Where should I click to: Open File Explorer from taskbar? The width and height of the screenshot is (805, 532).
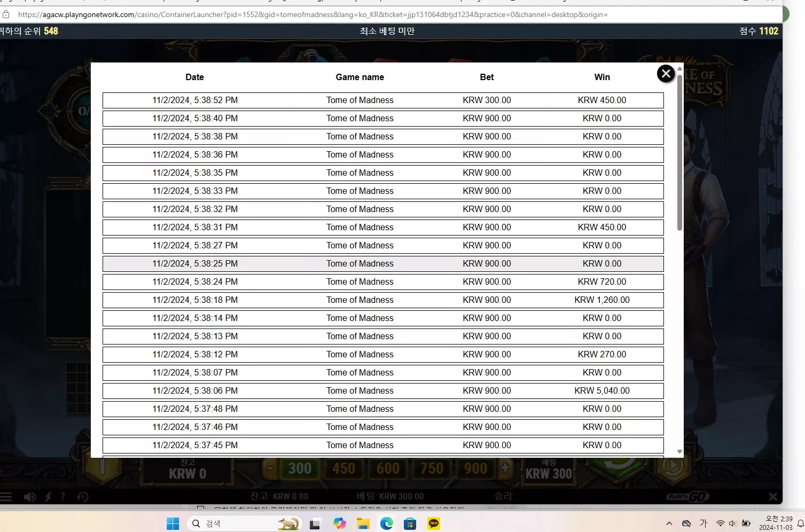[363, 523]
